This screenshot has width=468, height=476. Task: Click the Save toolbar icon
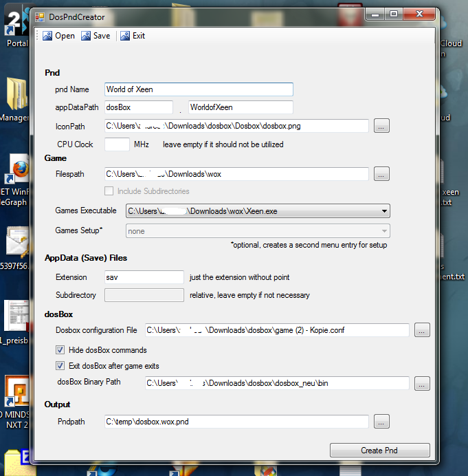pyautogui.click(x=86, y=36)
